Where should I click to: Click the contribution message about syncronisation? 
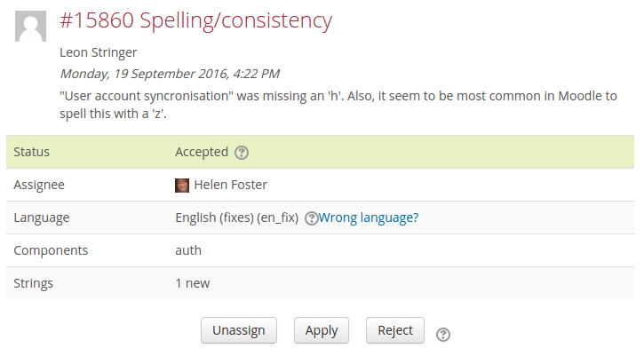[x=338, y=105]
